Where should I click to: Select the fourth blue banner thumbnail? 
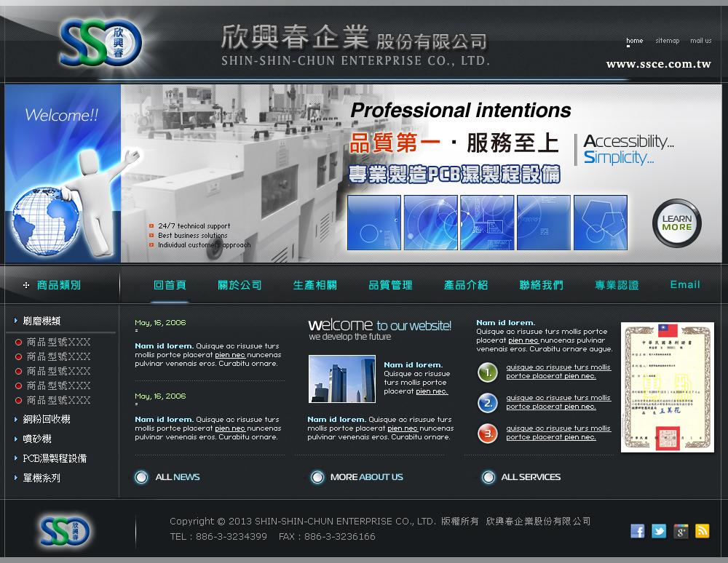[x=544, y=223]
